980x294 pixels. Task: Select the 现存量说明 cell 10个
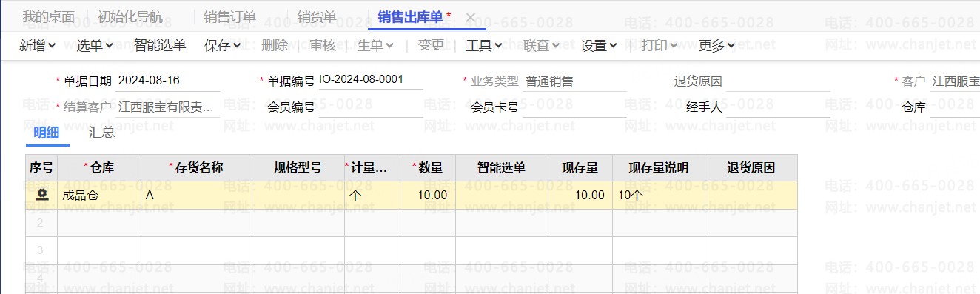coord(659,196)
